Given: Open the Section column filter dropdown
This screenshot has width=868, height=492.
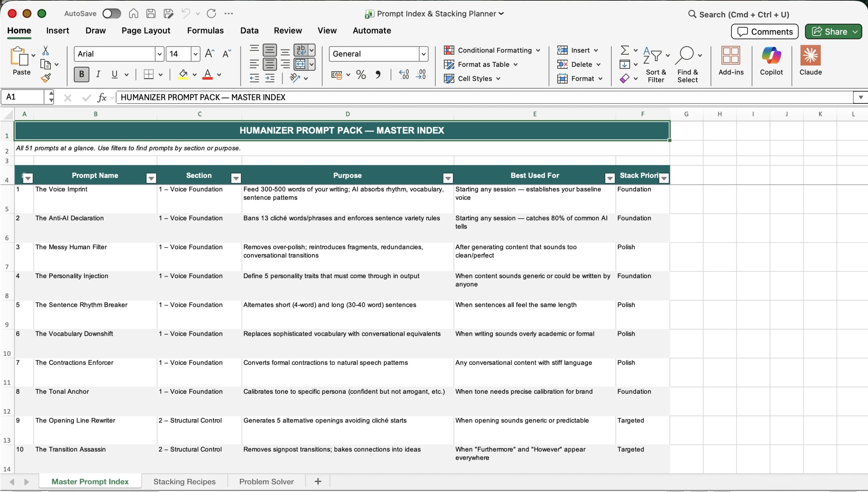Looking at the screenshot, I should 236,178.
